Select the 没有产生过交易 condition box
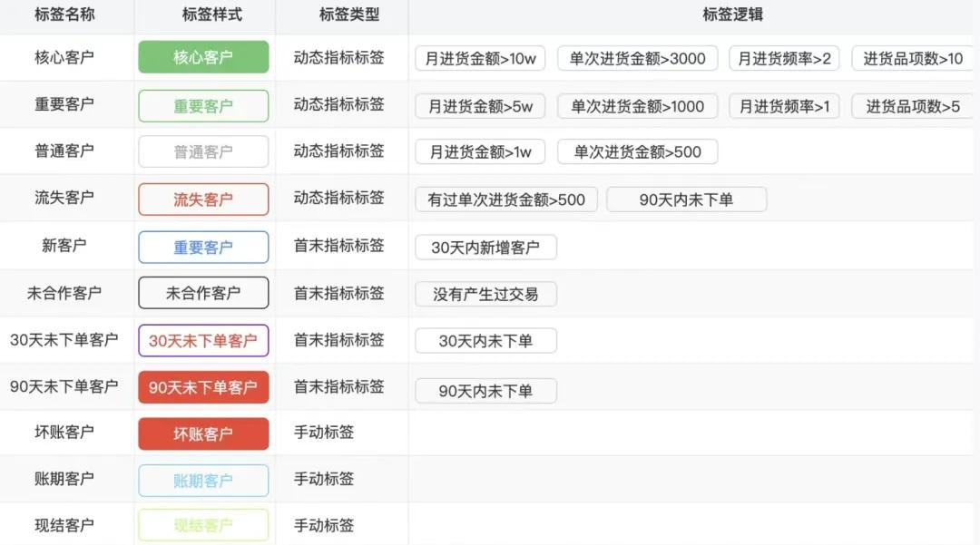 point(485,293)
